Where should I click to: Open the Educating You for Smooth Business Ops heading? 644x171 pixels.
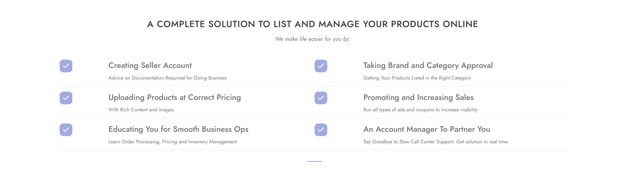pos(178,129)
